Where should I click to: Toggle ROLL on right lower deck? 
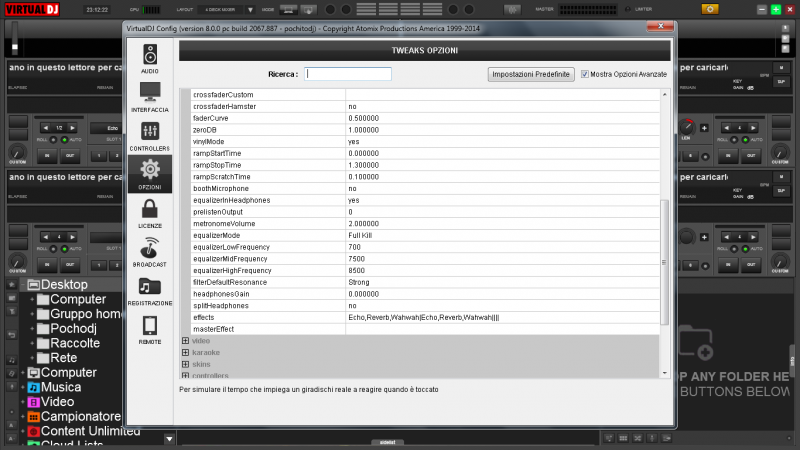(734, 249)
